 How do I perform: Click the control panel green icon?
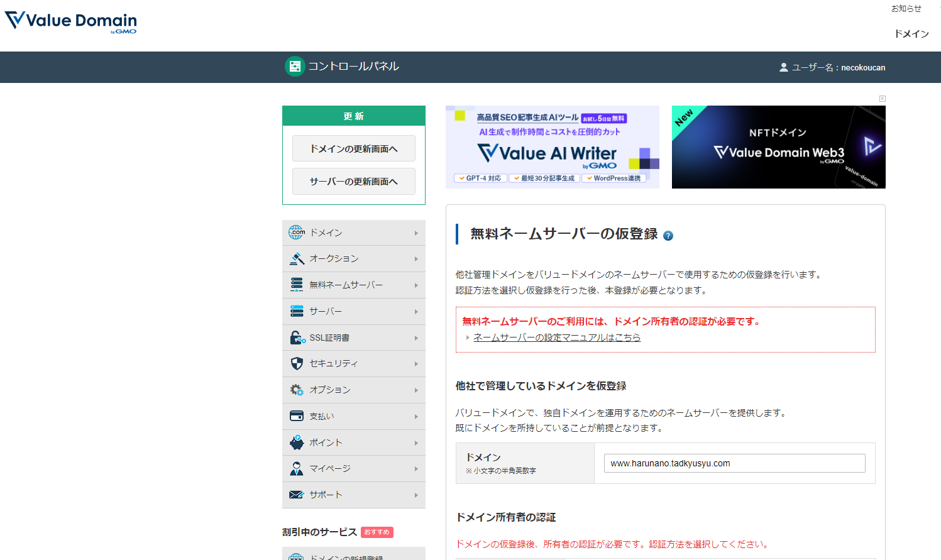(295, 66)
